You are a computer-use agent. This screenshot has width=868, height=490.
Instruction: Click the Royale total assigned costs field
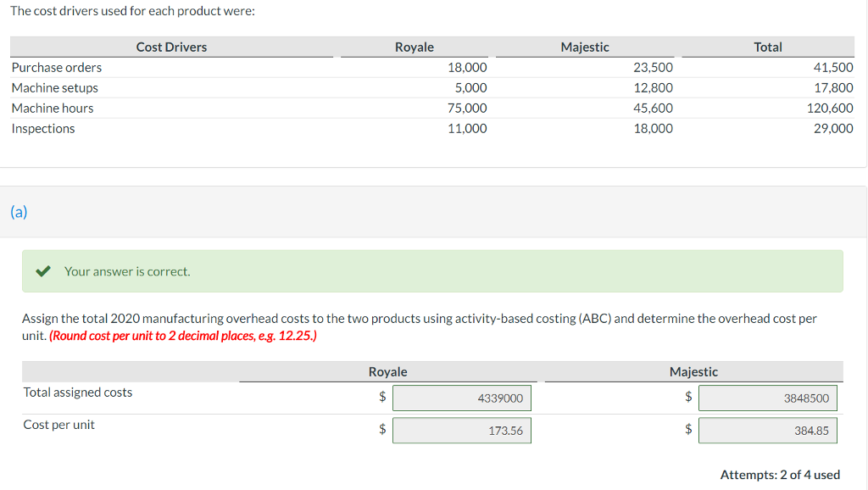(x=462, y=398)
